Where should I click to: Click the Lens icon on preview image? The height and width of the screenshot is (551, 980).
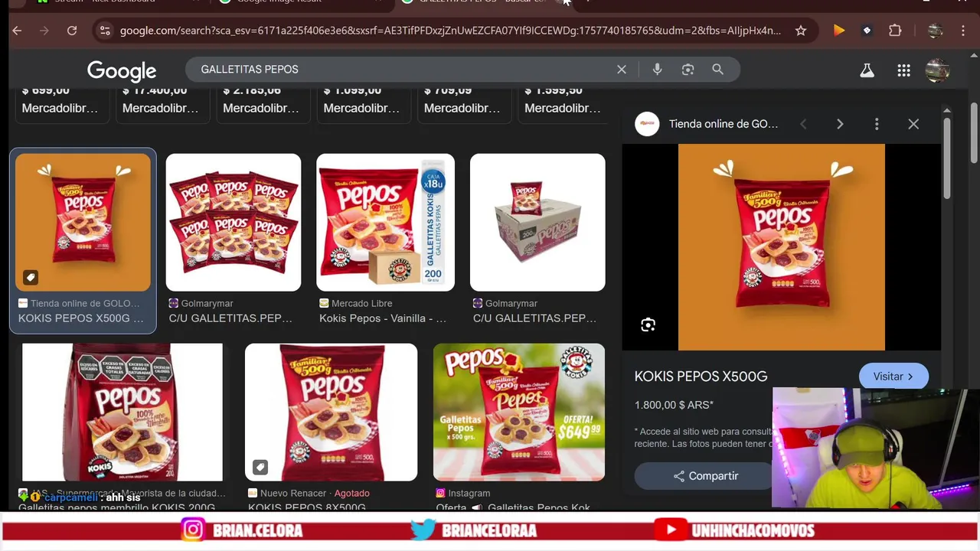tap(648, 325)
